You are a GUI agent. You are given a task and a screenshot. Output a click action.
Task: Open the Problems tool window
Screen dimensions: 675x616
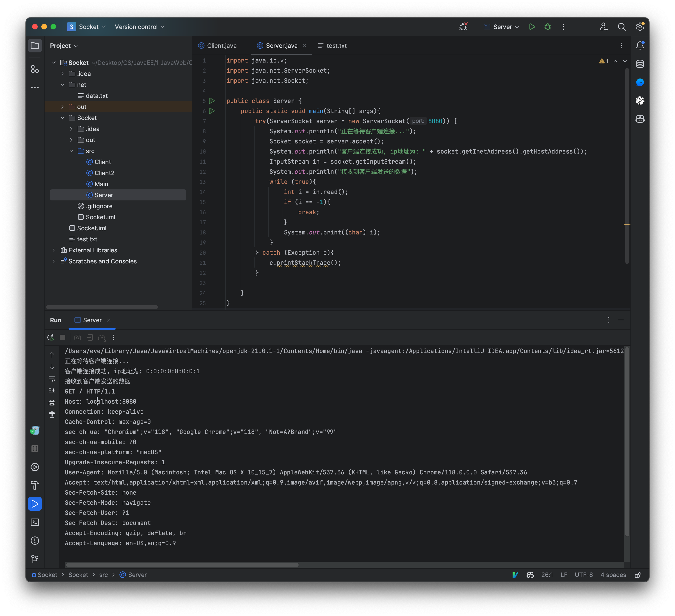coord(35,541)
